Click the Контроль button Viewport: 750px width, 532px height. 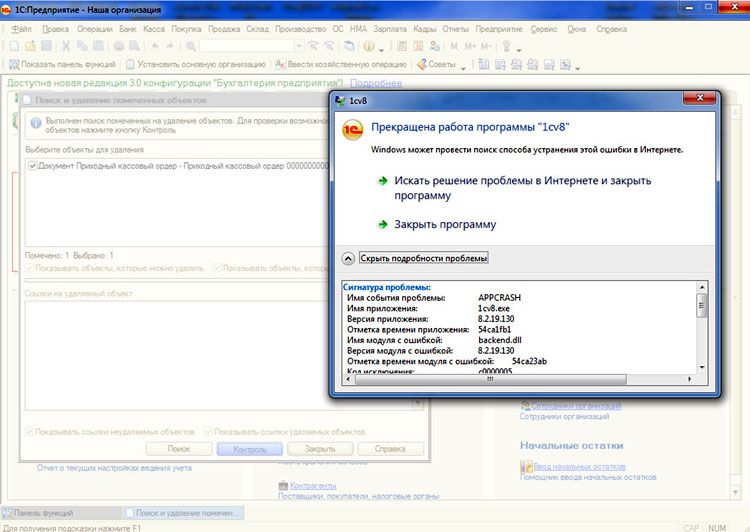(250, 449)
